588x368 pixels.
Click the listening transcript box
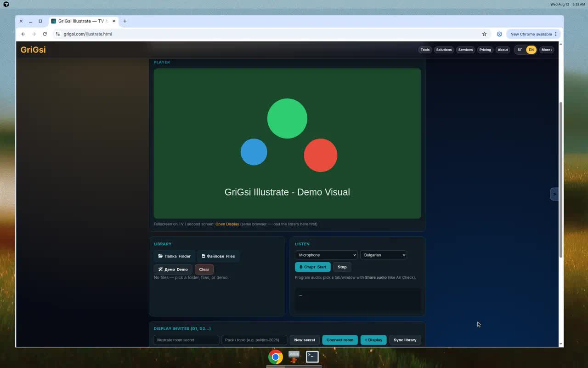[358, 299]
